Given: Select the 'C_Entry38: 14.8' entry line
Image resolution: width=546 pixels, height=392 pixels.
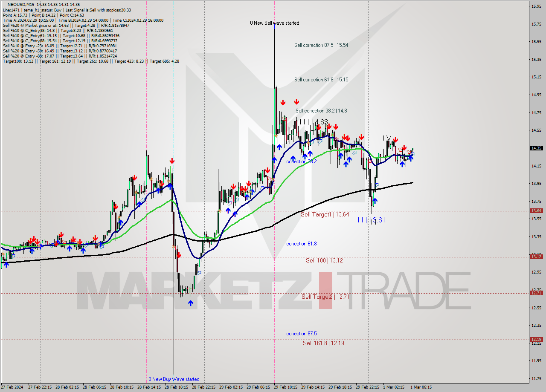Looking at the screenshot, I should click(58, 30).
